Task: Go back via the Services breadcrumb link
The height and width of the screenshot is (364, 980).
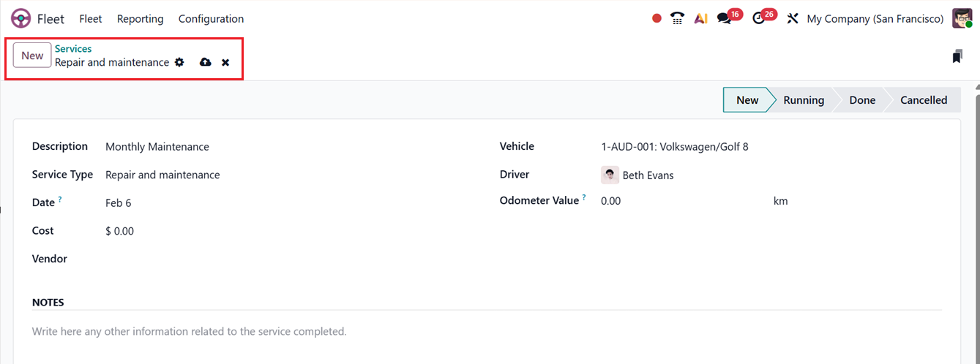Action: [73, 49]
